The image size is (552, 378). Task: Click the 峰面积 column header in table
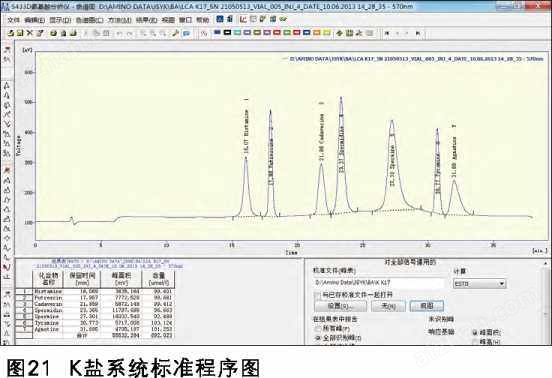coord(121,279)
